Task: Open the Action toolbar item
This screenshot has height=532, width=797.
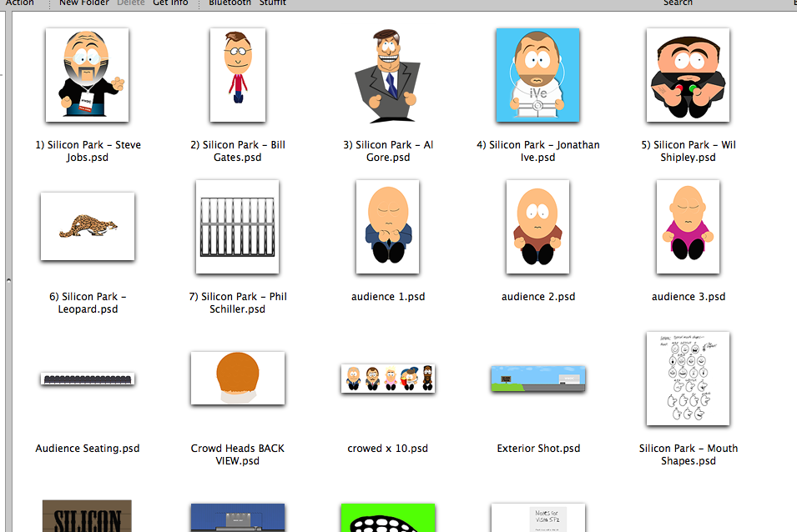Action: [20, 3]
